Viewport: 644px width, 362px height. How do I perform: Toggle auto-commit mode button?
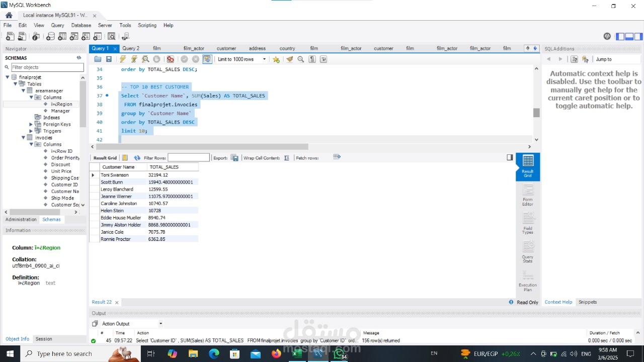[207, 59]
